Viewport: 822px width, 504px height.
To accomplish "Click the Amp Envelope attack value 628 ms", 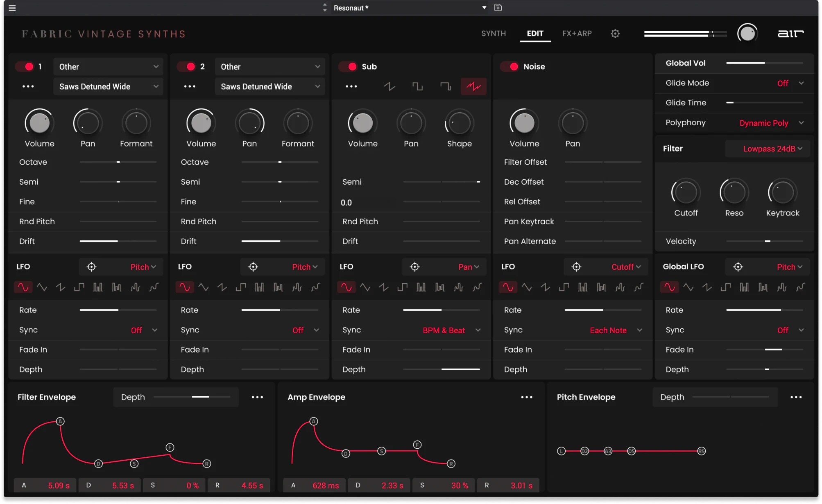I will 325,486.
